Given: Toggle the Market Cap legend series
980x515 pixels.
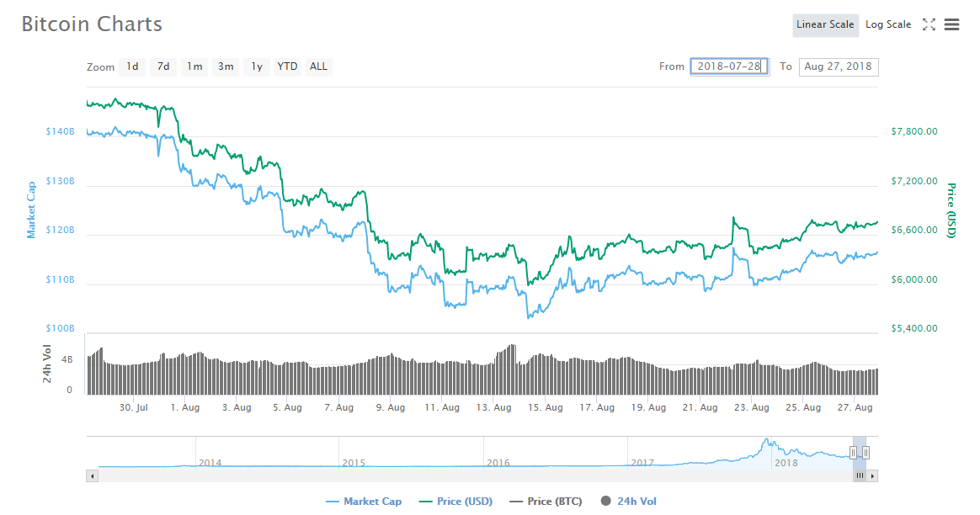Looking at the screenshot, I should coord(364,502).
